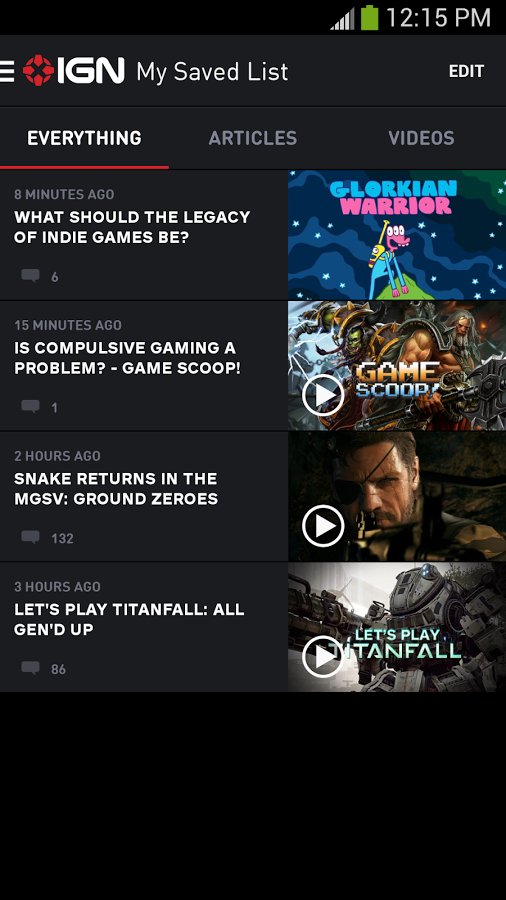Select the Everything tab
The height and width of the screenshot is (900, 506).
[x=84, y=138]
